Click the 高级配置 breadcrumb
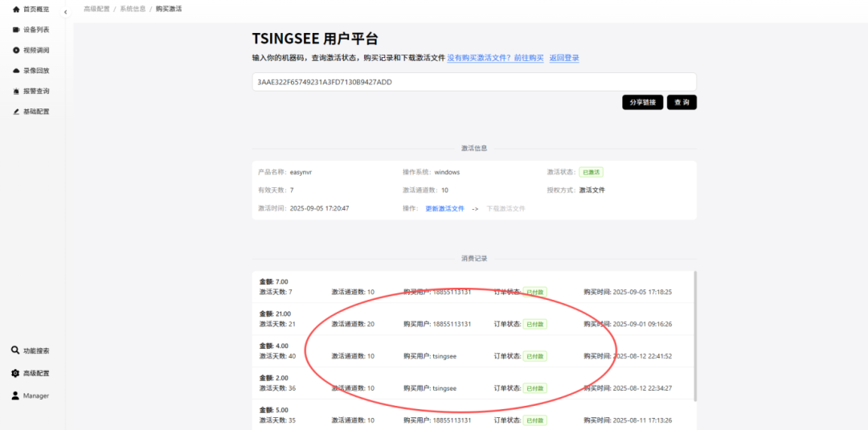 coord(96,10)
